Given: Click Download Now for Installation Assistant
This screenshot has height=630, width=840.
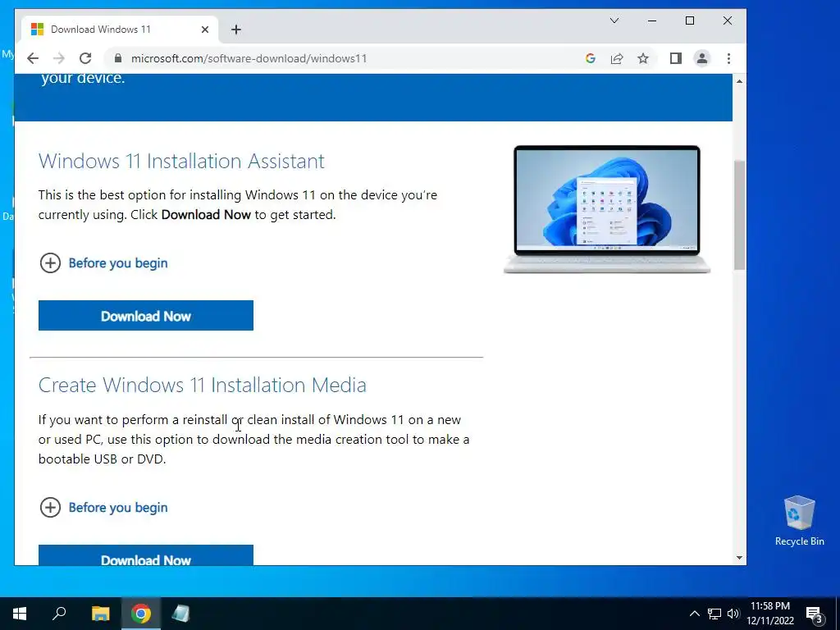Looking at the screenshot, I should 146,316.
